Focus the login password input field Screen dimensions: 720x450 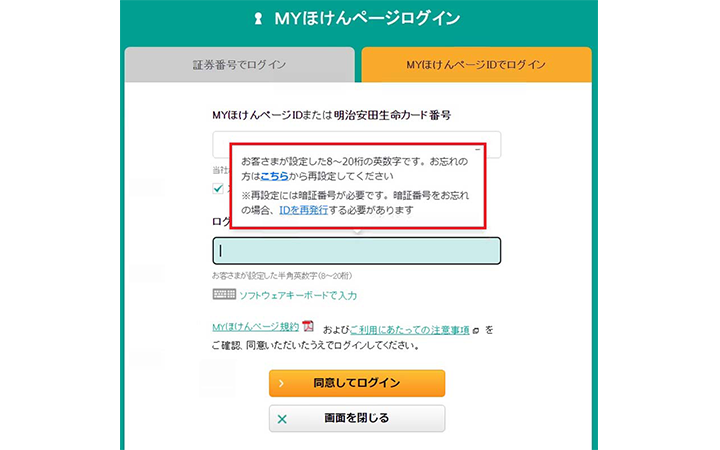(356, 251)
